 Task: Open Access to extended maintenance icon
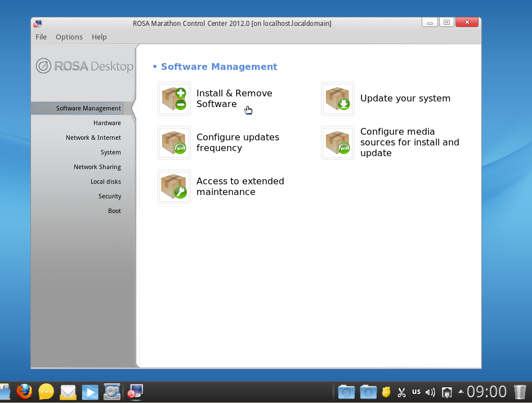pos(174,187)
